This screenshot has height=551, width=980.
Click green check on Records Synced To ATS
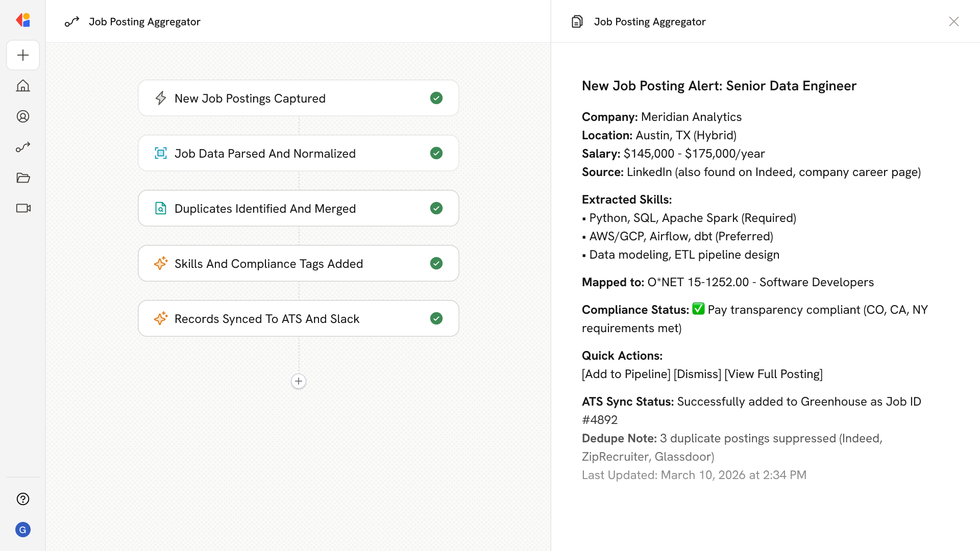pos(436,318)
